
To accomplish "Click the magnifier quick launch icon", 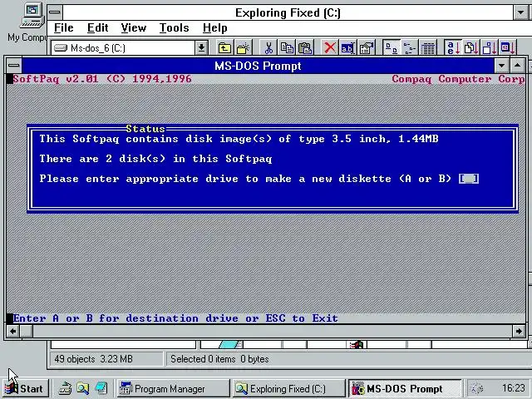I will [x=82, y=388].
